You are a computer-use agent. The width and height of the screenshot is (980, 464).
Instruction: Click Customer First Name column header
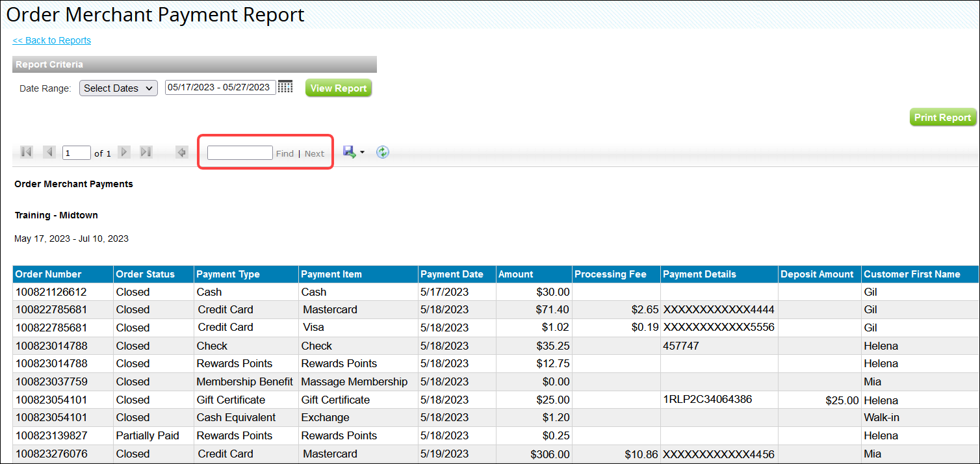click(x=920, y=274)
